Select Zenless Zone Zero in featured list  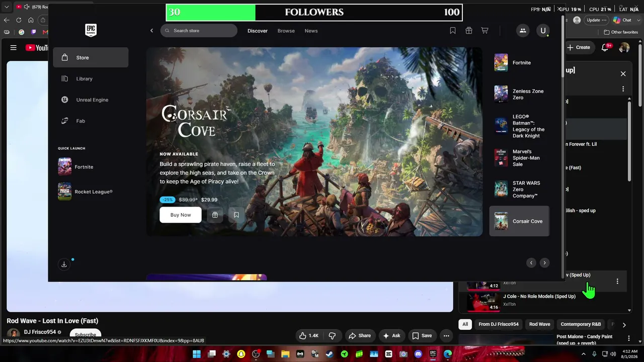coord(519,94)
